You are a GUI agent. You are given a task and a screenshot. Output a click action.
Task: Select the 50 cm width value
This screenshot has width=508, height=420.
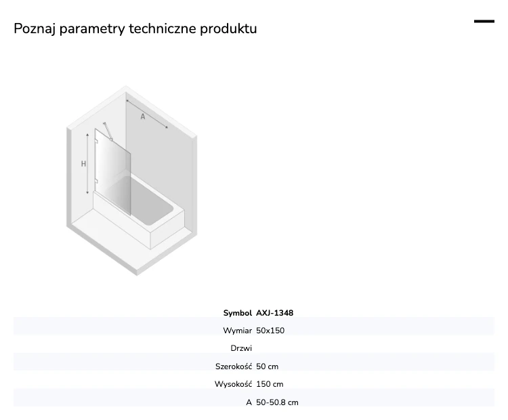coord(267,366)
